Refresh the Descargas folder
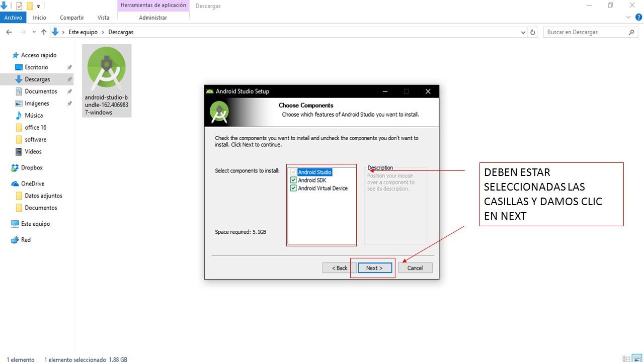This screenshot has width=644, height=362. point(533,32)
